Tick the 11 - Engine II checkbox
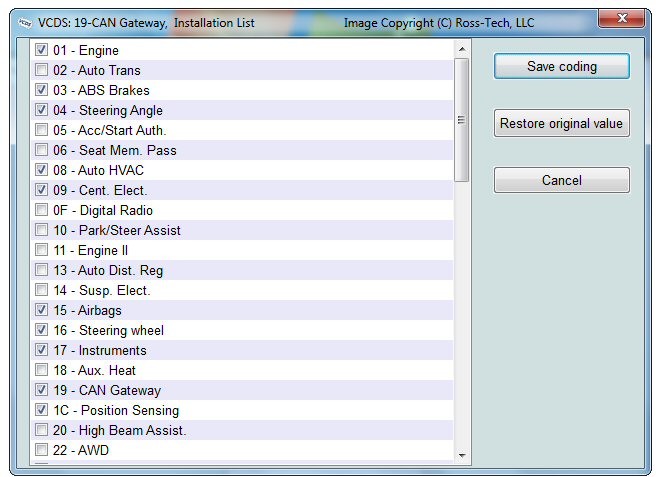 click(41, 250)
